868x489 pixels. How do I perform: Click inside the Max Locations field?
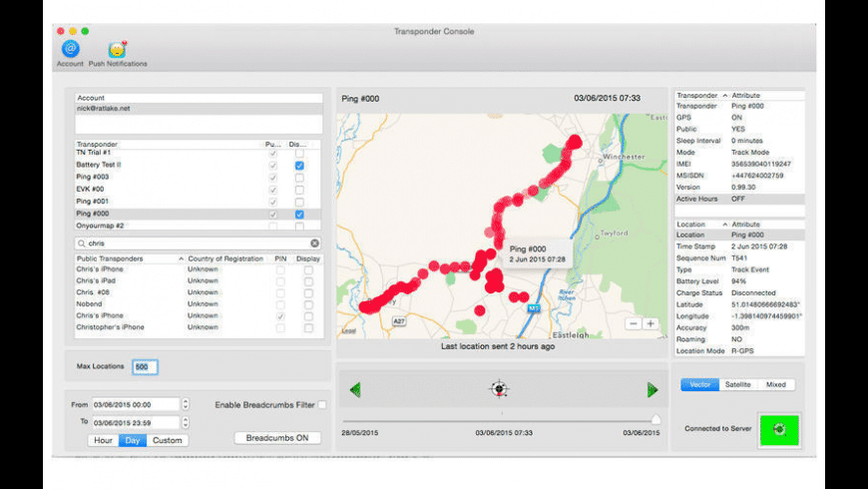pyautogui.click(x=145, y=366)
